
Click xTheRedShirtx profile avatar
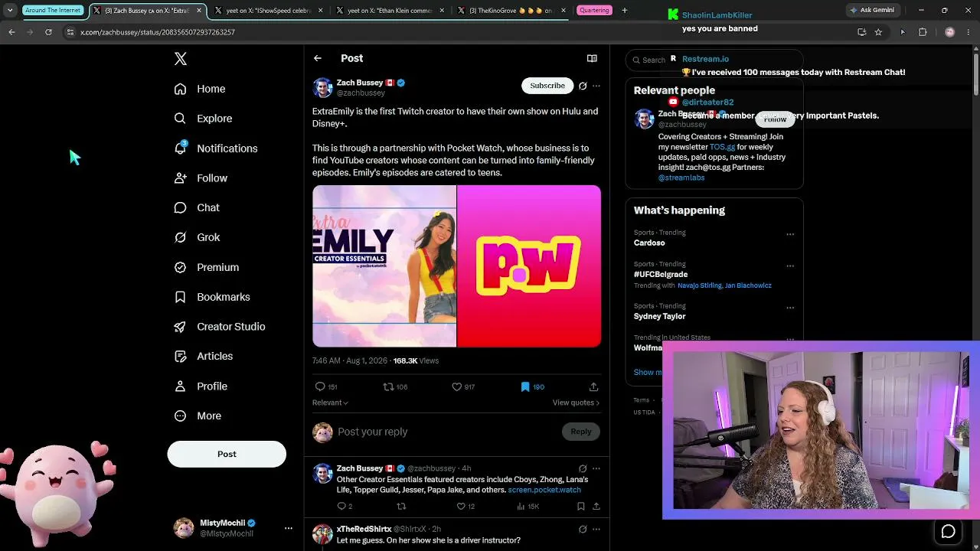click(322, 533)
